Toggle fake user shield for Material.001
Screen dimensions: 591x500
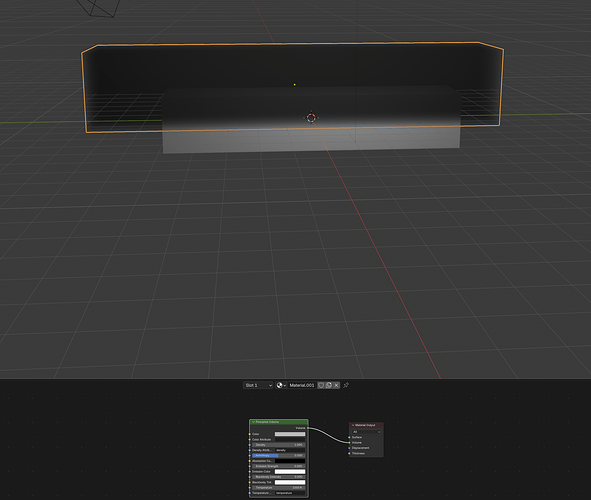[x=321, y=385]
